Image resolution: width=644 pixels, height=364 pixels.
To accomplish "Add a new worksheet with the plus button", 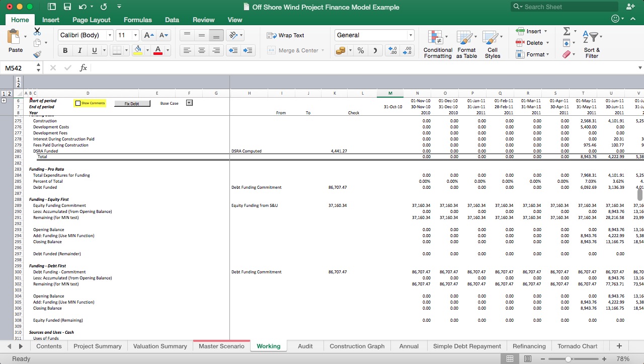I will [619, 346].
